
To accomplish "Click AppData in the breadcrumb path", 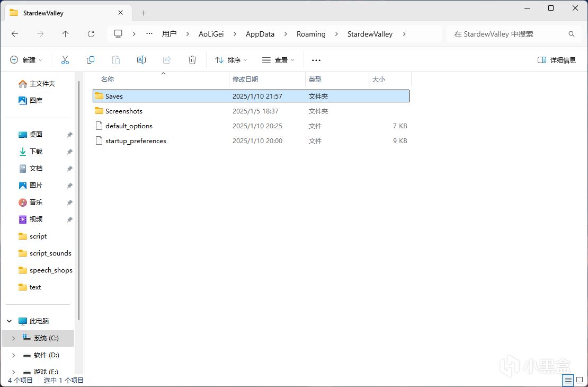I will click(x=260, y=34).
